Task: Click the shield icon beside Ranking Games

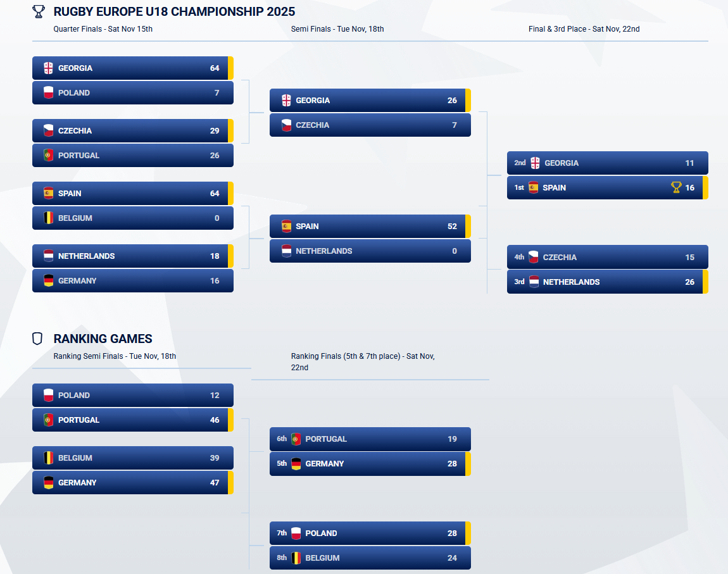Action: pos(37,339)
